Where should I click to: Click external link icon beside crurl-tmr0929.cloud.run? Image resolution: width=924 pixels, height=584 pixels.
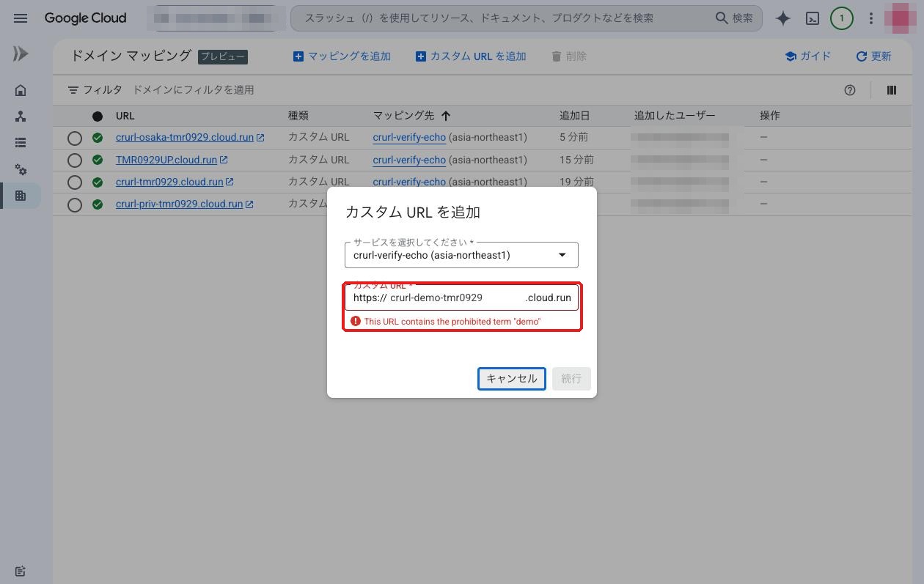[230, 182]
